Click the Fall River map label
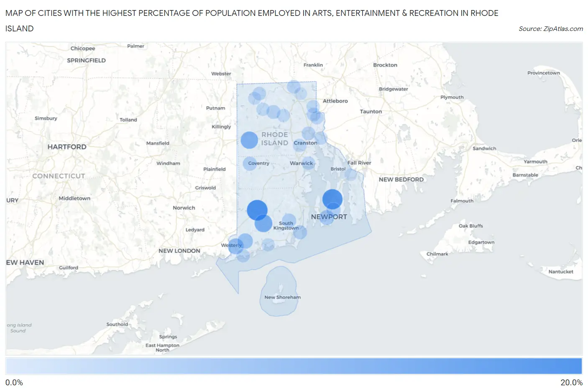Viewport: 588px width, 392px height. tap(359, 163)
